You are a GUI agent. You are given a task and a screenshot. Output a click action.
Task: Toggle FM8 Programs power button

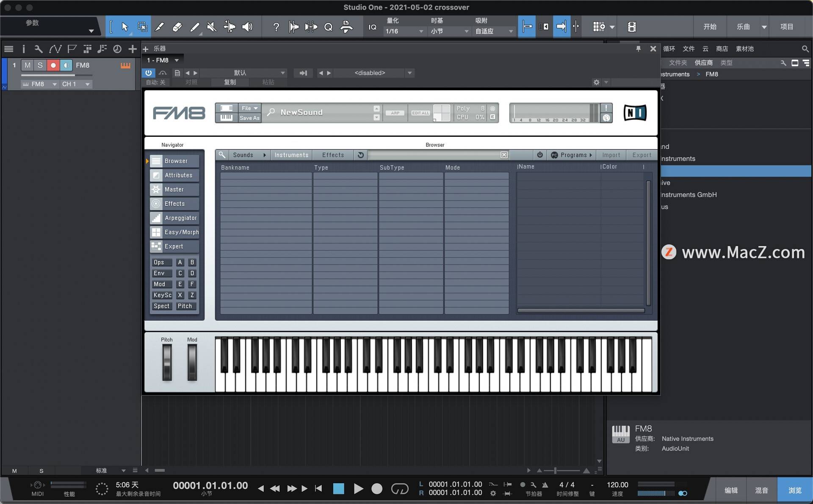click(540, 155)
